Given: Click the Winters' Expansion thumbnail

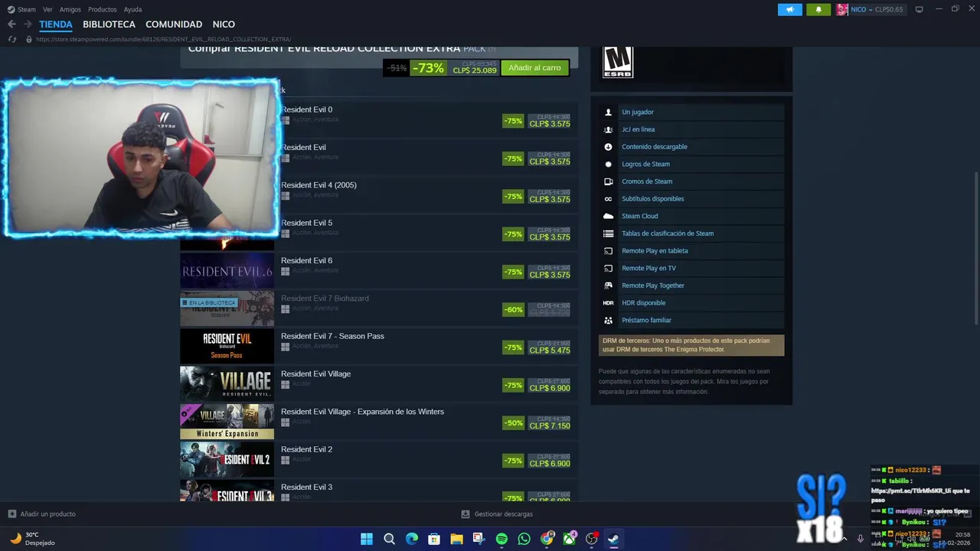Looking at the screenshot, I should coord(227,422).
